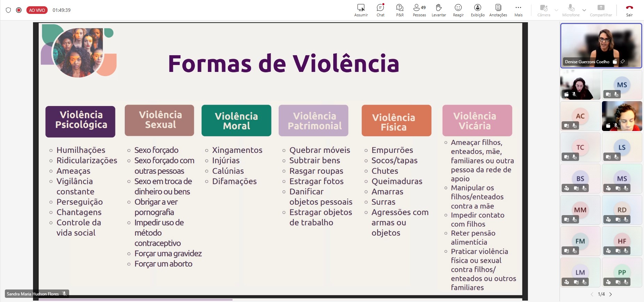Viewport: 644px width, 302px height.
Task: Click the red recording indicator icon
Action: point(19,10)
